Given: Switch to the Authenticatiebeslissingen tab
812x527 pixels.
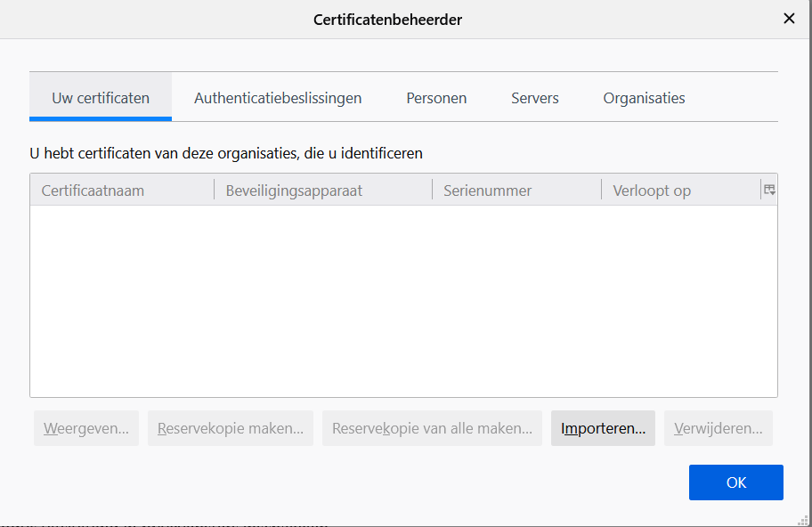Looking at the screenshot, I should click(278, 98).
